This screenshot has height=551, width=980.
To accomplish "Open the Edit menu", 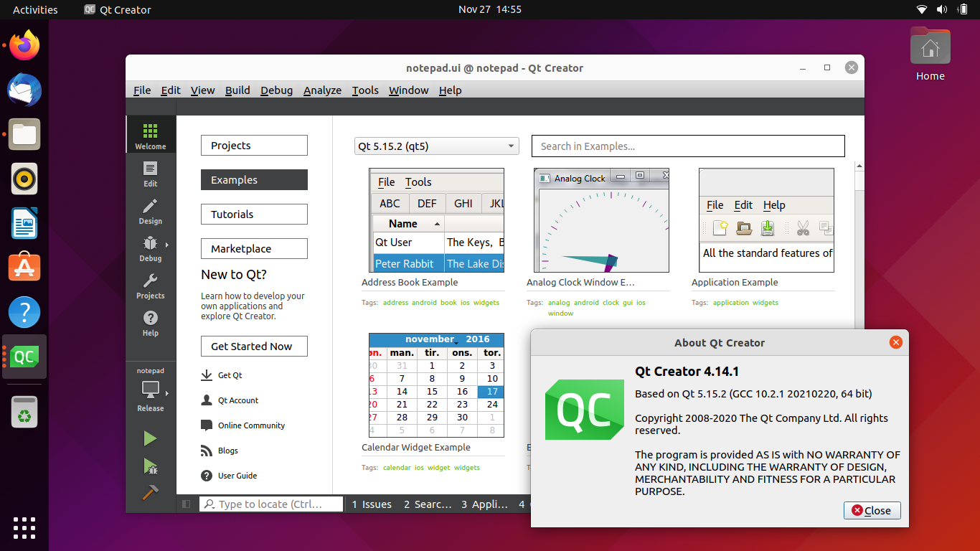I will [171, 90].
